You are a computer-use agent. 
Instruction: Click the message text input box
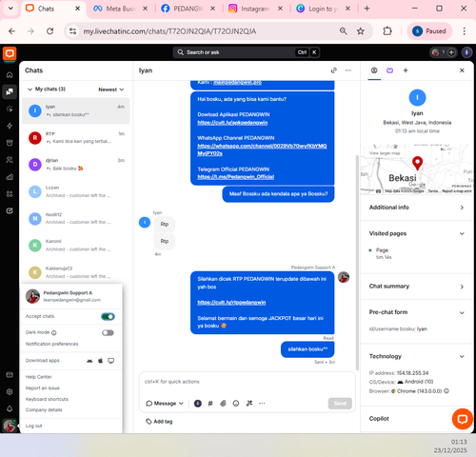(x=247, y=382)
